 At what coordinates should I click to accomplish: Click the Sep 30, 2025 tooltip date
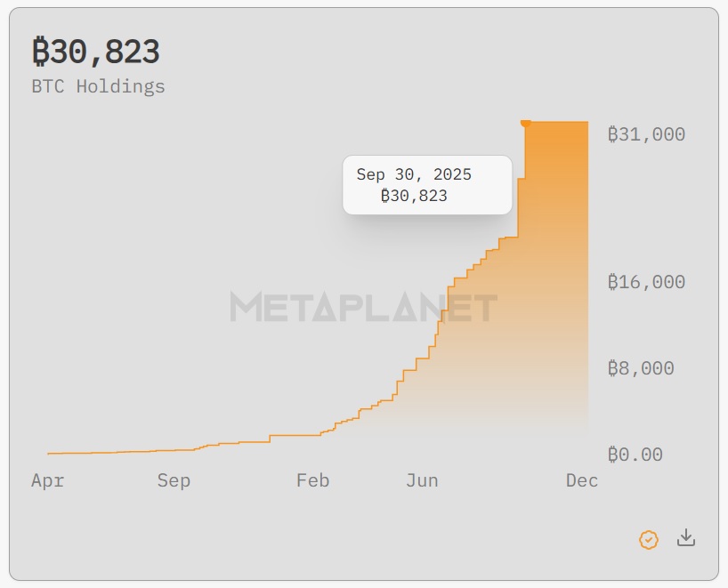(x=414, y=174)
